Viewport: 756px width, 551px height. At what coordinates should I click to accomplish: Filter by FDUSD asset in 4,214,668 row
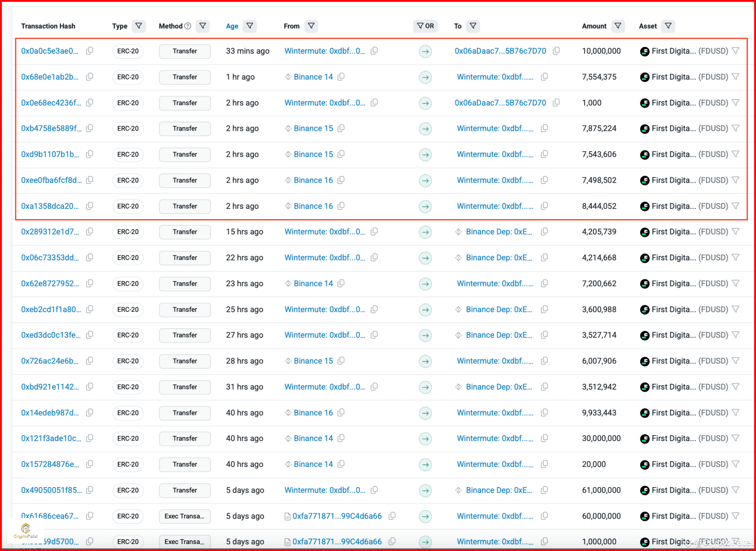[735, 257]
